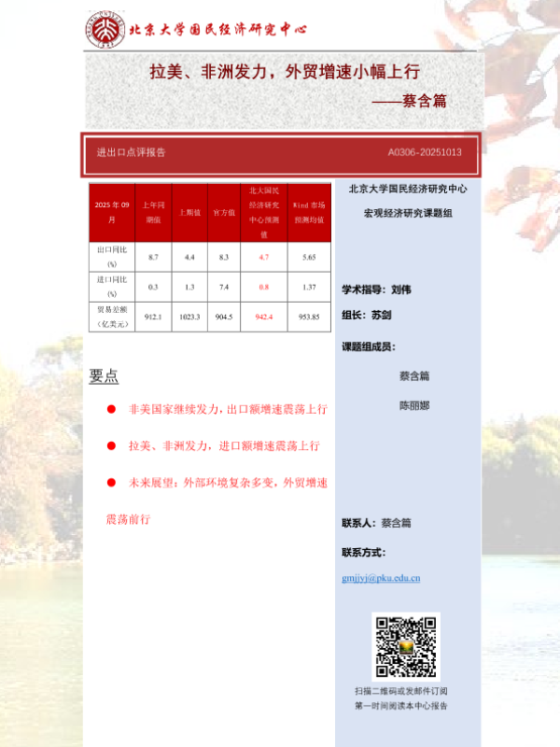The image size is (560, 747).
Task: Select the report title 拉美、非洲发力，外贸增速小幅上行
Action: tap(285, 72)
